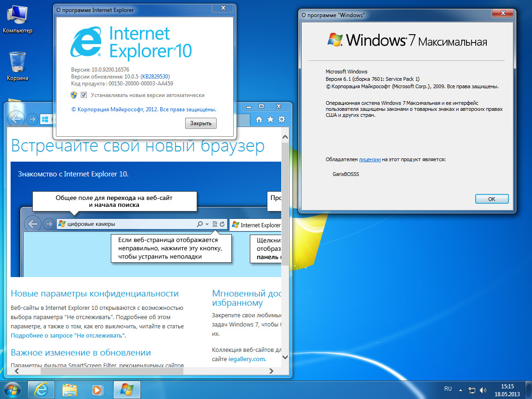Open the clock showing 15:15
532x399 pixels.
pyautogui.click(x=507, y=387)
